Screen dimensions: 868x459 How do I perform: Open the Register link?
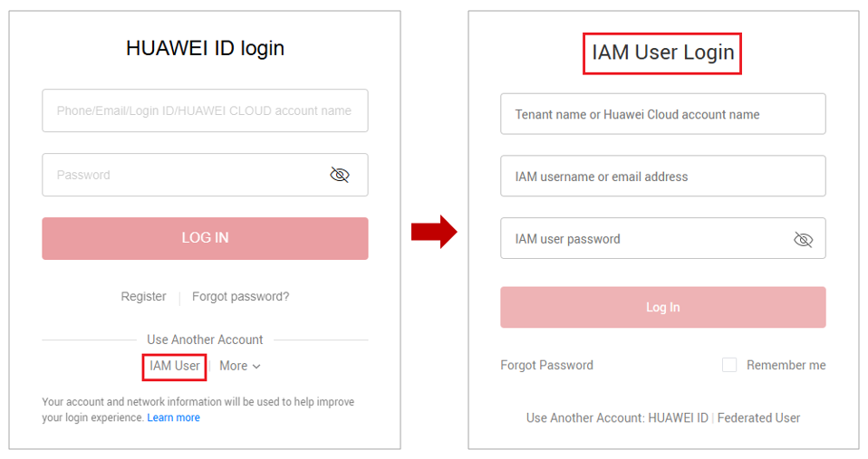(143, 296)
